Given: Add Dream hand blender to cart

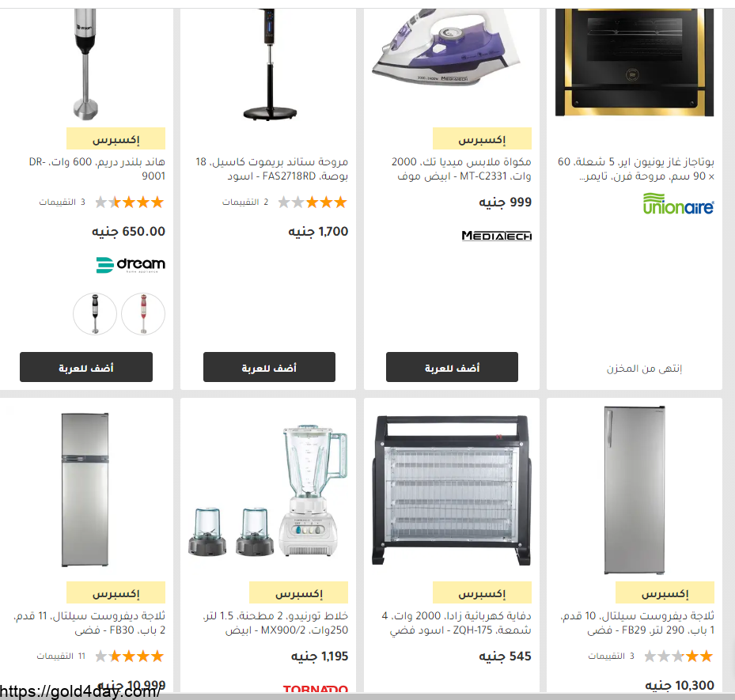Looking at the screenshot, I should [86, 367].
